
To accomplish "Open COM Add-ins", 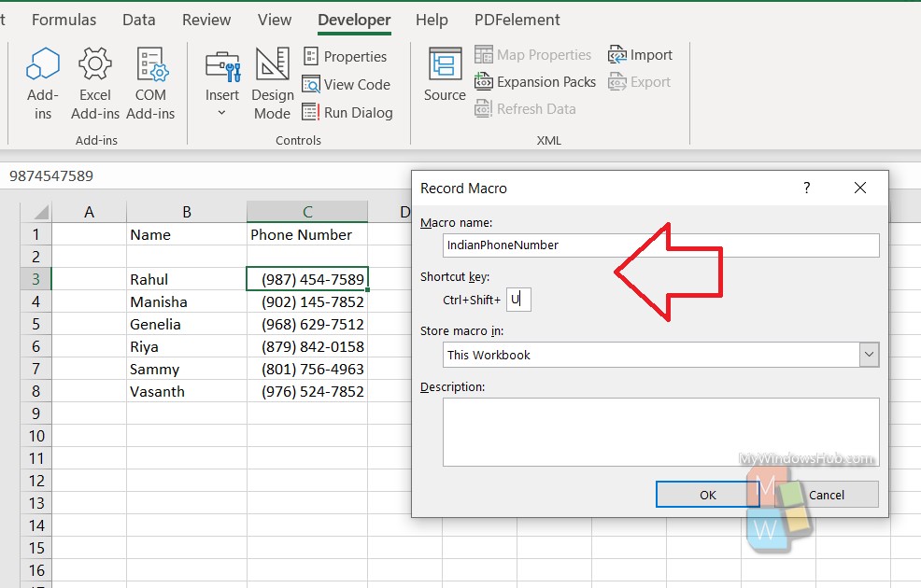I will click(x=151, y=82).
